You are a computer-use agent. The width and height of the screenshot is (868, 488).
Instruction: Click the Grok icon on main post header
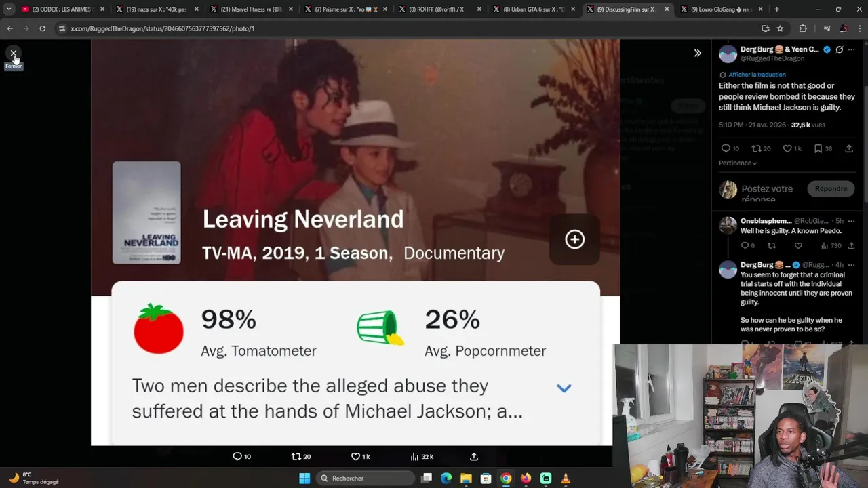click(x=839, y=49)
